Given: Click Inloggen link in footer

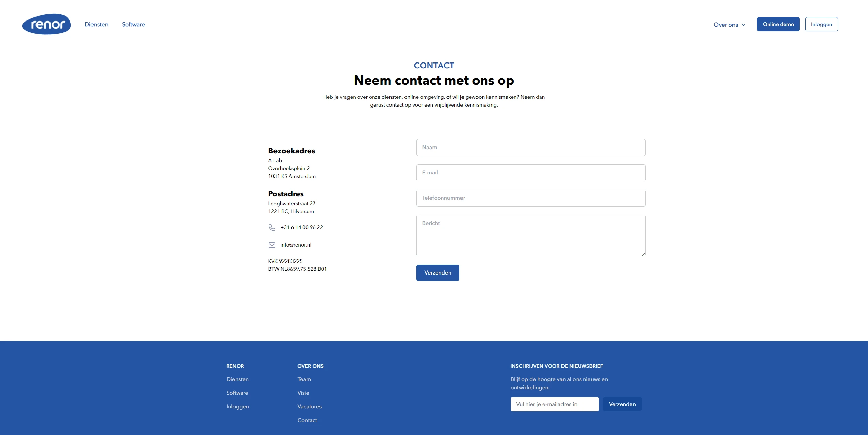Looking at the screenshot, I should [238, 407].
